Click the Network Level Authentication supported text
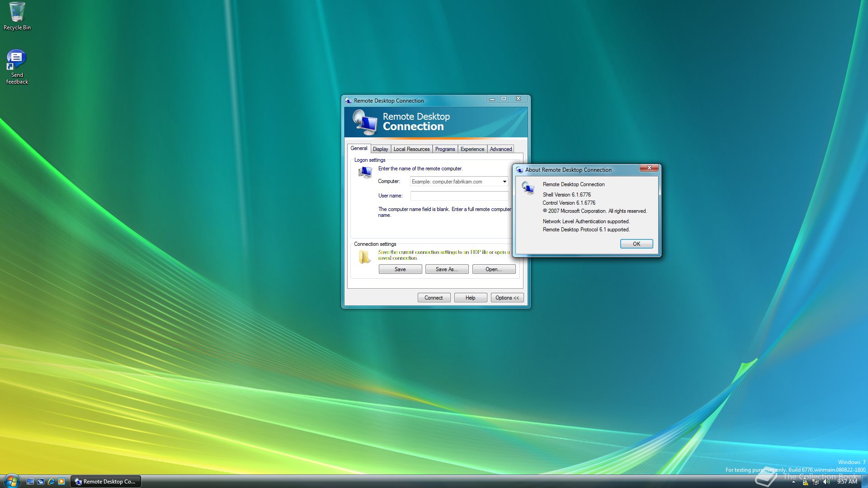 coord(586,221)
